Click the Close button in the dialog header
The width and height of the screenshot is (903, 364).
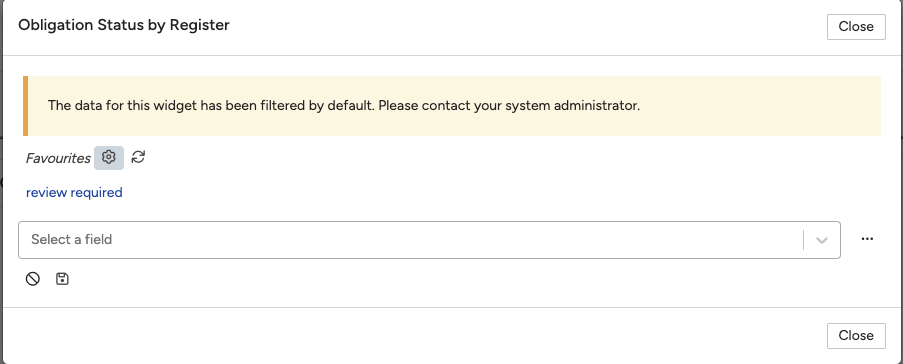point(856,26)
